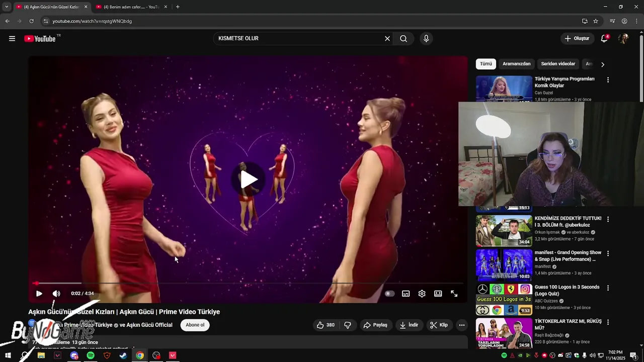Close the Aşkın Gücü'nün Güzel Kızları tab
This screenshot has height=362, width=644.
pos(86,7)
